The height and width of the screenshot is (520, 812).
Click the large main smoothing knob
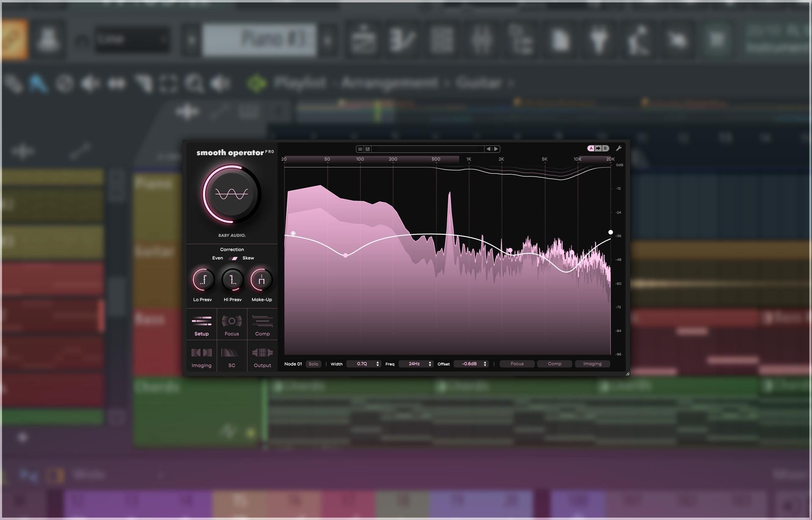231,194
